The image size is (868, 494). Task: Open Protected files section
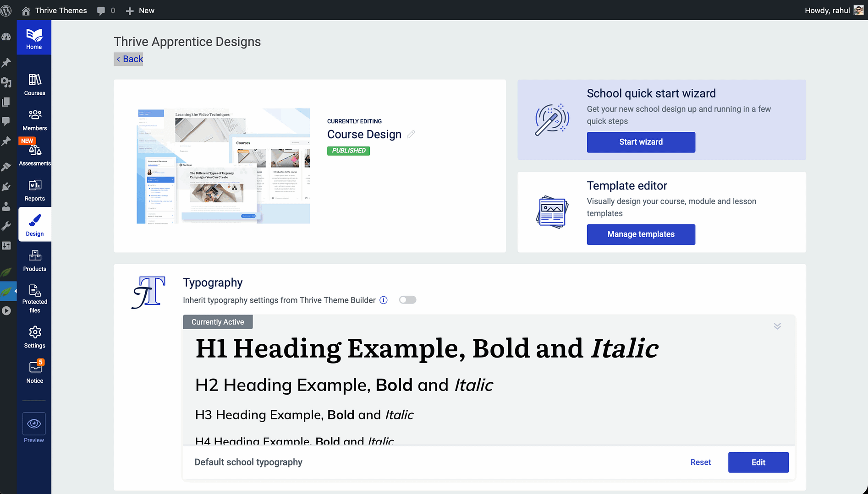34,298
